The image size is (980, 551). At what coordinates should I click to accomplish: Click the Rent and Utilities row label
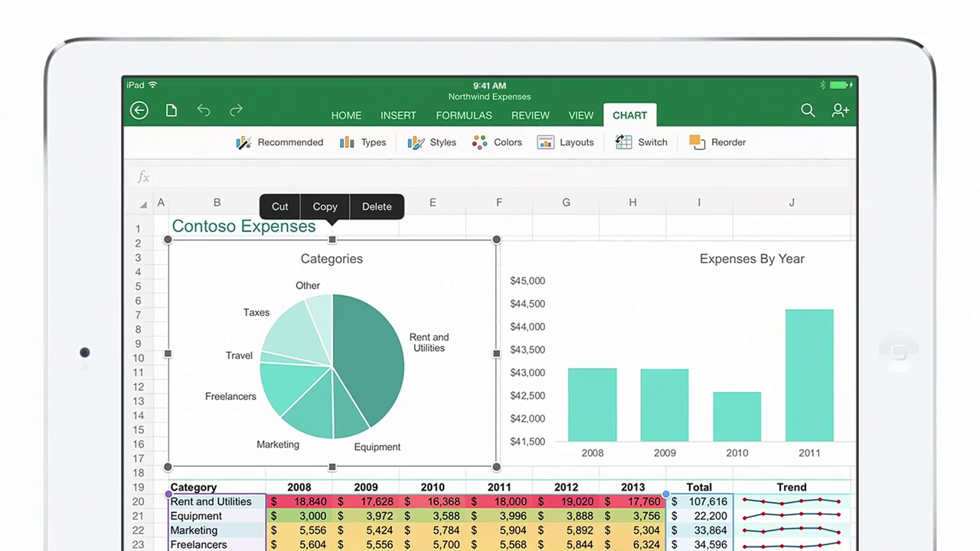pos(217,502)
